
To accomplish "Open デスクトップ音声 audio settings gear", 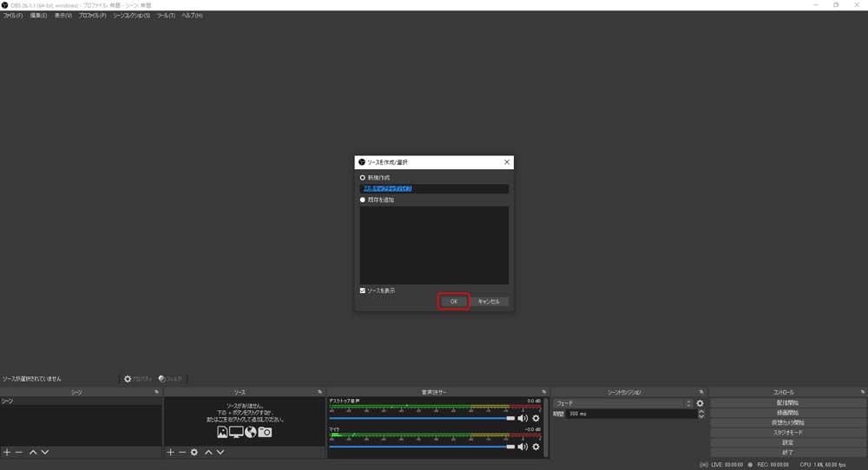I will point(536,419).
